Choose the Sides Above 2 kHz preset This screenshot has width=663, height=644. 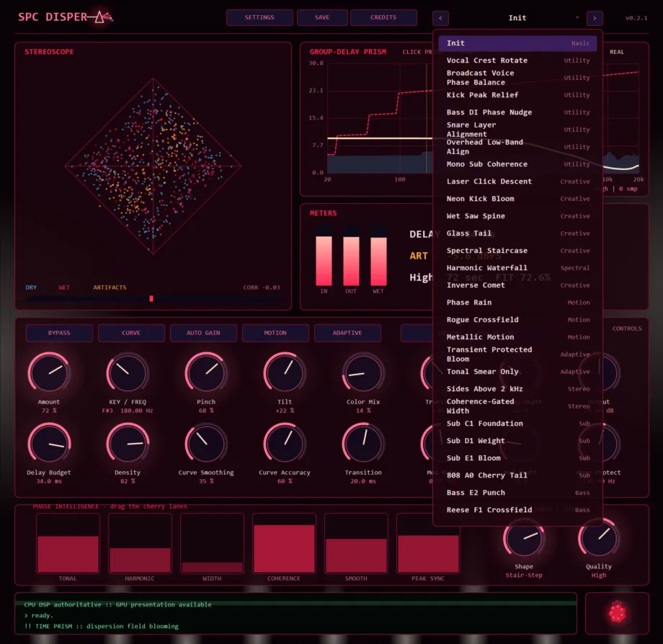517,389
